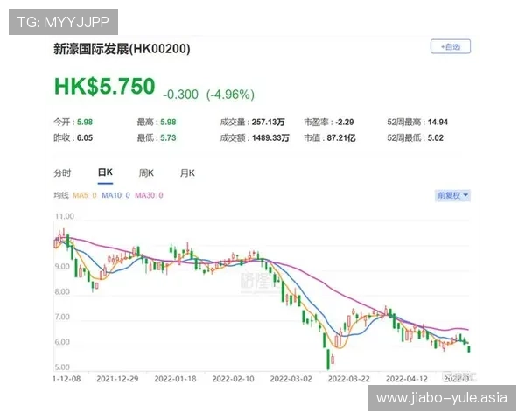Expand the 前复权 adjustment dropdown
Viewport: 525px width, 420px height.
(x=453, y=195)
